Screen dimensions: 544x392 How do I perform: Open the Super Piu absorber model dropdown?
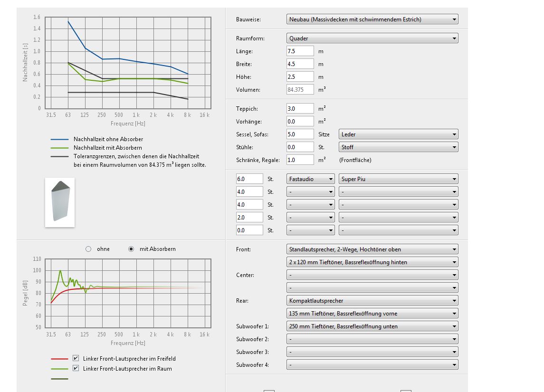(x=398, y=179)
